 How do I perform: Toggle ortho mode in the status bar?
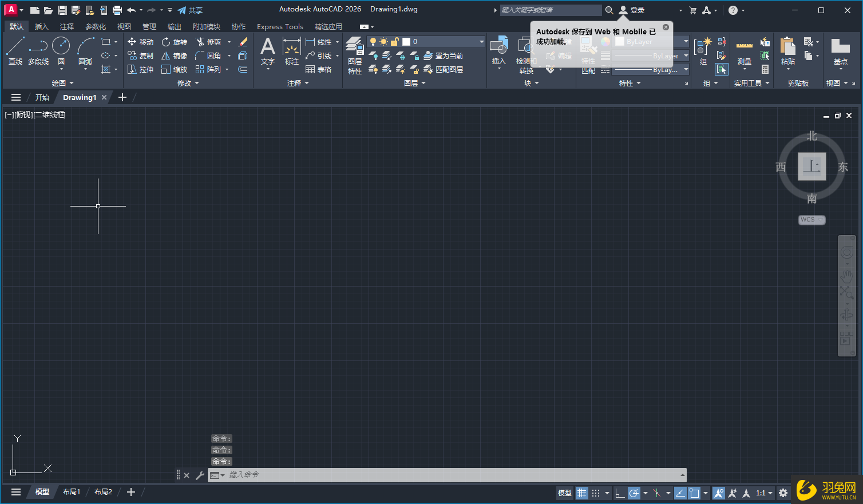tap(620, 493)
